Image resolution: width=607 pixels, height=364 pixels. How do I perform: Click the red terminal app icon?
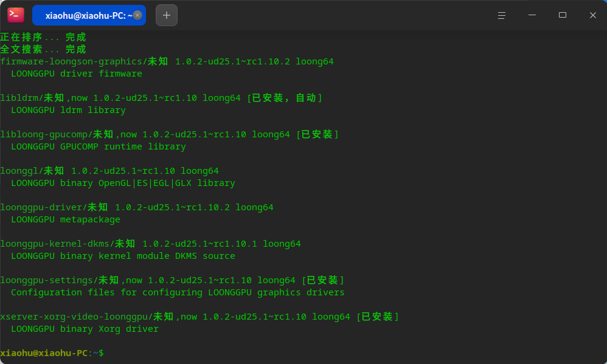[x=16, y=15]
